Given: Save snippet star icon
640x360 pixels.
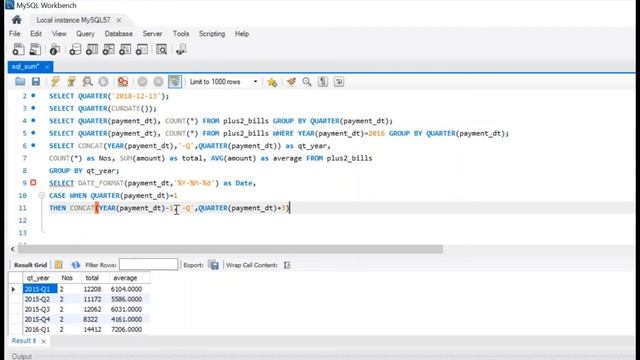Looking at the screenshot, I should 272,82.
